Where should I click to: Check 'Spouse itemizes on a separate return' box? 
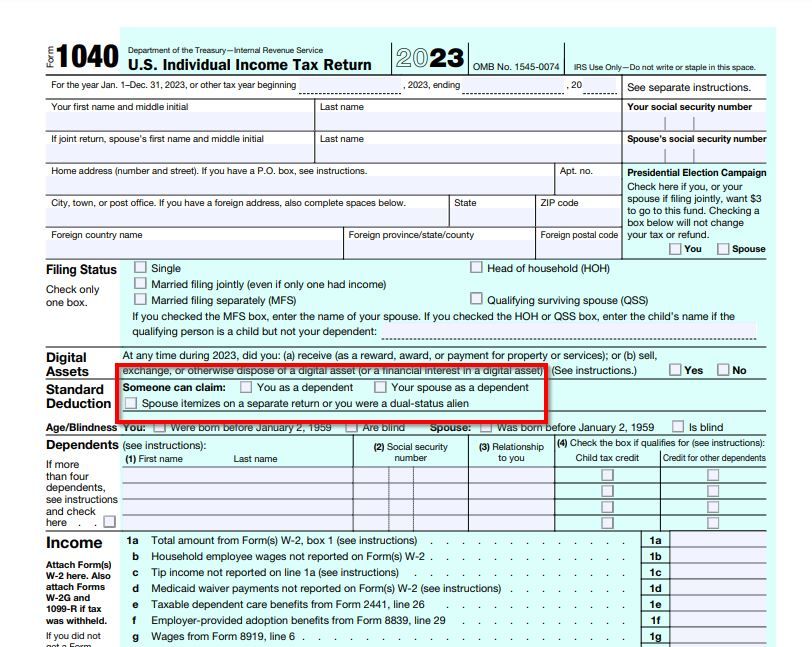[131, 403]
